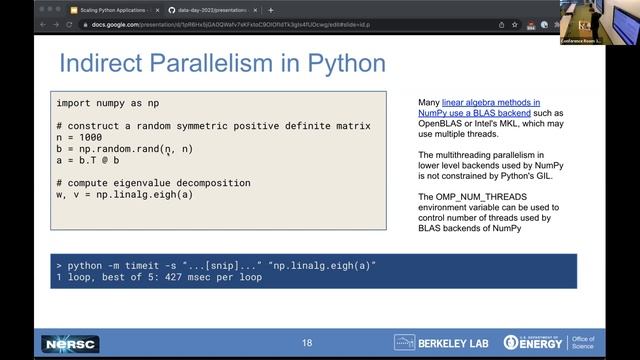Go forward with the browser forward arrow
The width and height of the screenshot is (640, 360).
point(56,24)
